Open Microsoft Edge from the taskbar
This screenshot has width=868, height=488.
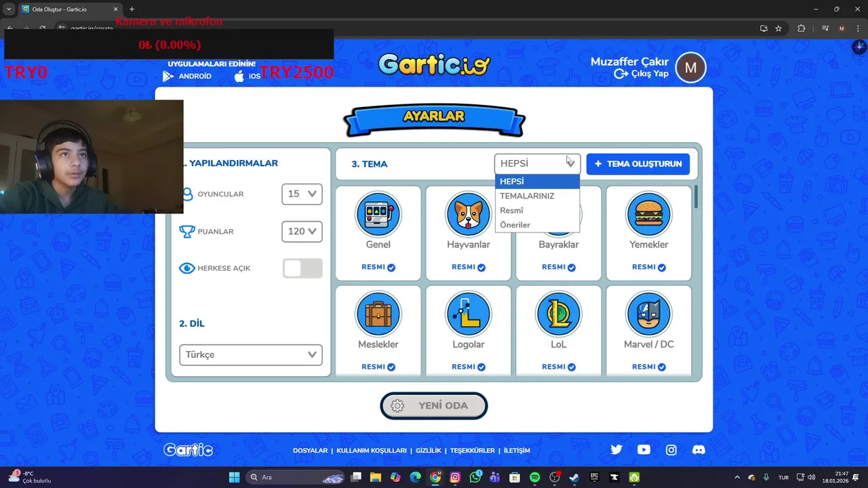click(x=415, y=477)
